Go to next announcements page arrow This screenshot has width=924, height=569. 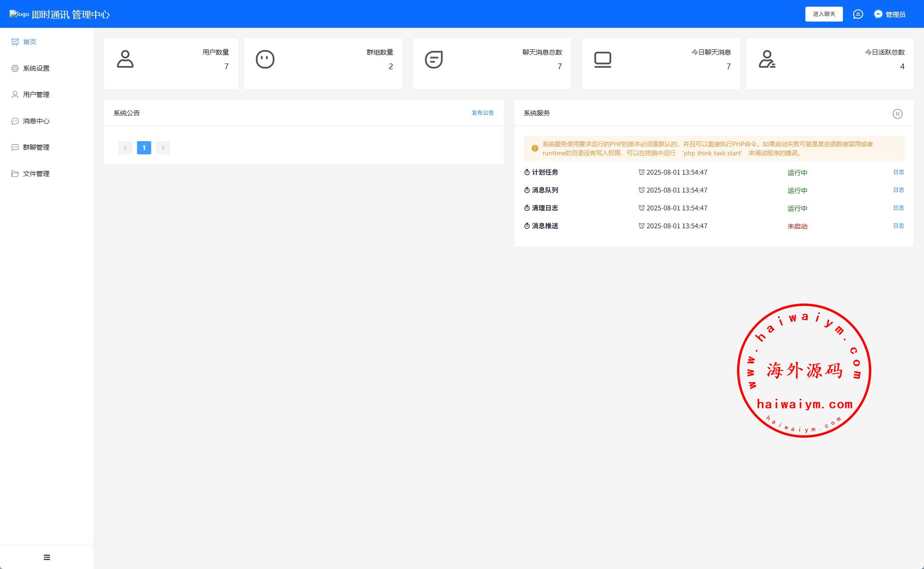[163, 148]
